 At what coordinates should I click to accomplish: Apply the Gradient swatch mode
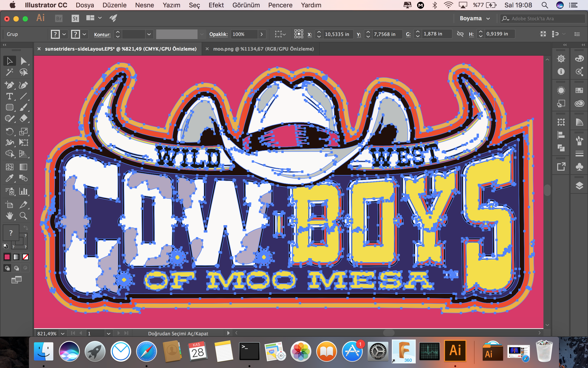point(16,257)
